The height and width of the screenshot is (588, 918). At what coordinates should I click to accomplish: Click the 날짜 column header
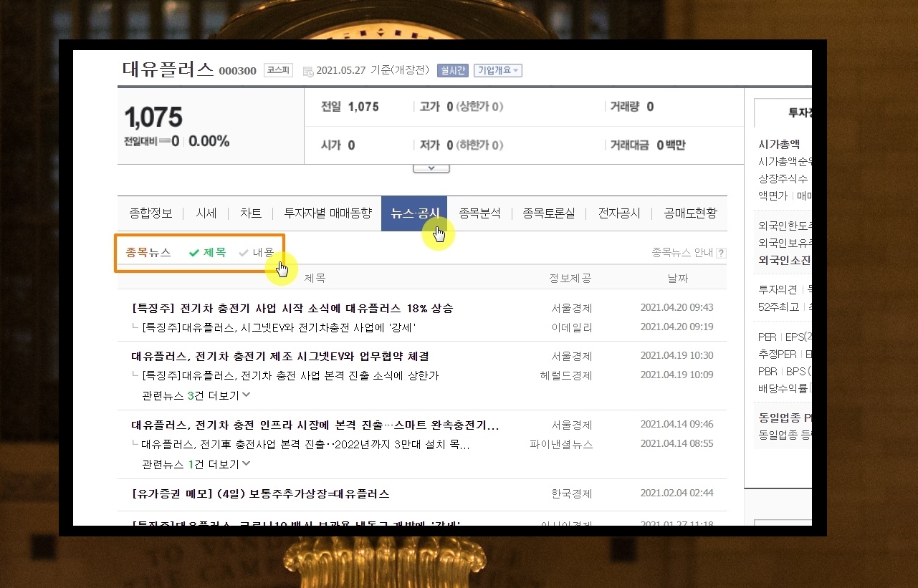677,278
